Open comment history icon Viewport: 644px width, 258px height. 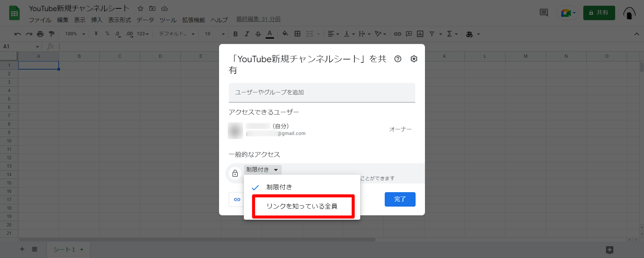point(544,13)
